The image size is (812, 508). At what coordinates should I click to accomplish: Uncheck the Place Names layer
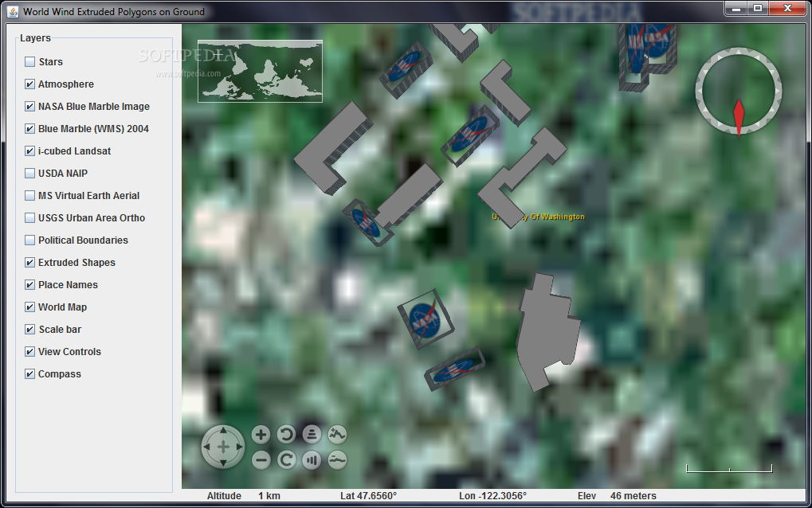pyautogui.click(x=30, y=284)
